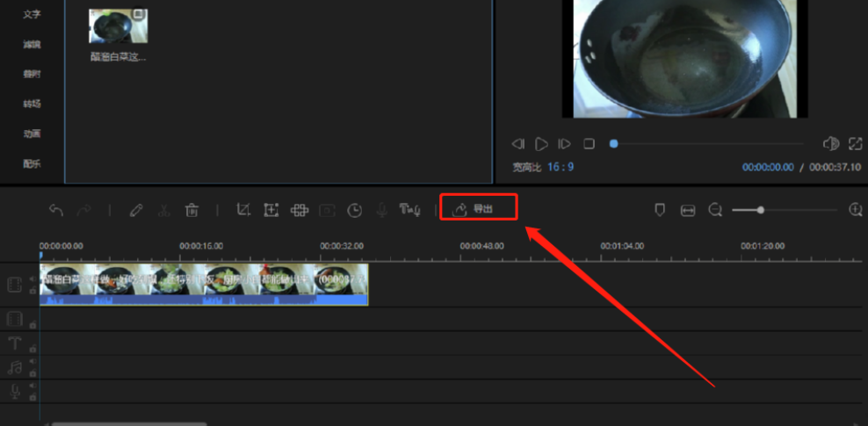Undo the last edit
Image resolution: width=868 pixels, height=426 pixels.
[56, 210]
